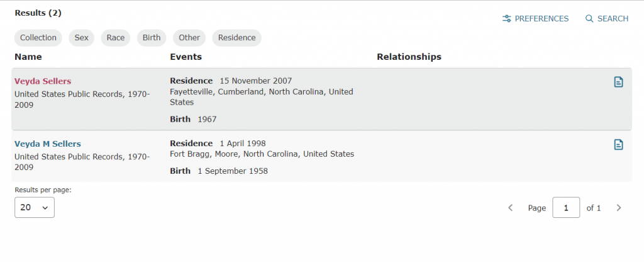The width and height of the screenshot is (644, 262).
Task: Expand the results per page dropdown
Action: tap(35, 207)
